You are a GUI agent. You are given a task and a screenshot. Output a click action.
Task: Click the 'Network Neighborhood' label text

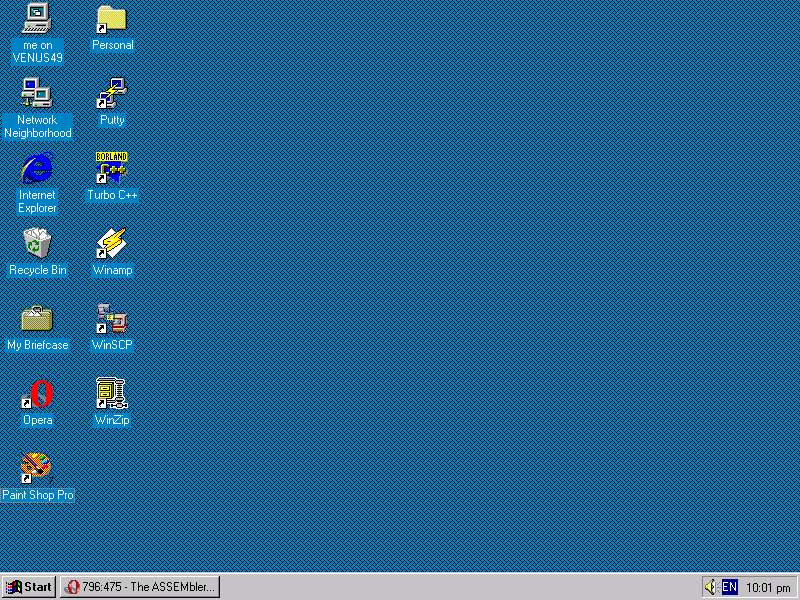(x=38, y=127)
